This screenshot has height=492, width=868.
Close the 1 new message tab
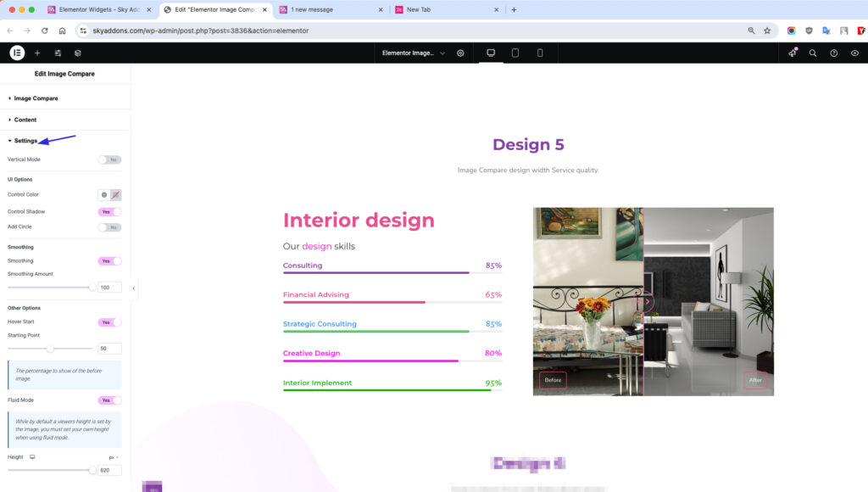click(381, 9)
